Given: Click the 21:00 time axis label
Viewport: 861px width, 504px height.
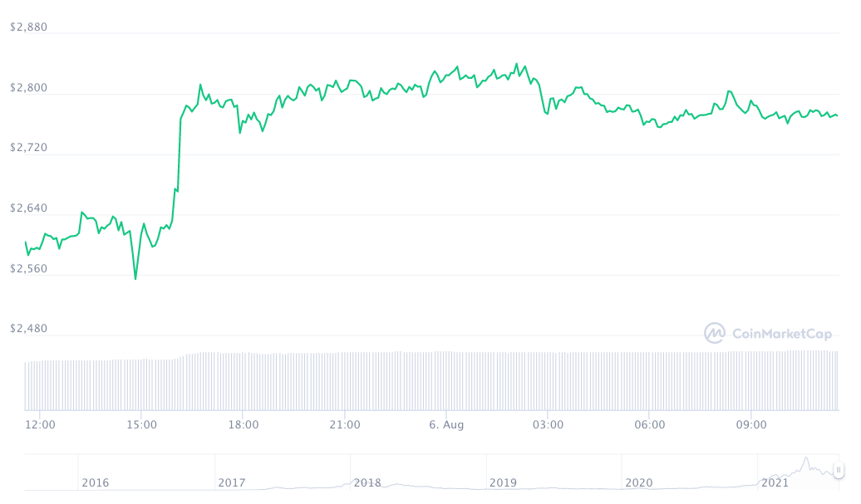Looking at the screenshot, I should [345, 425].
